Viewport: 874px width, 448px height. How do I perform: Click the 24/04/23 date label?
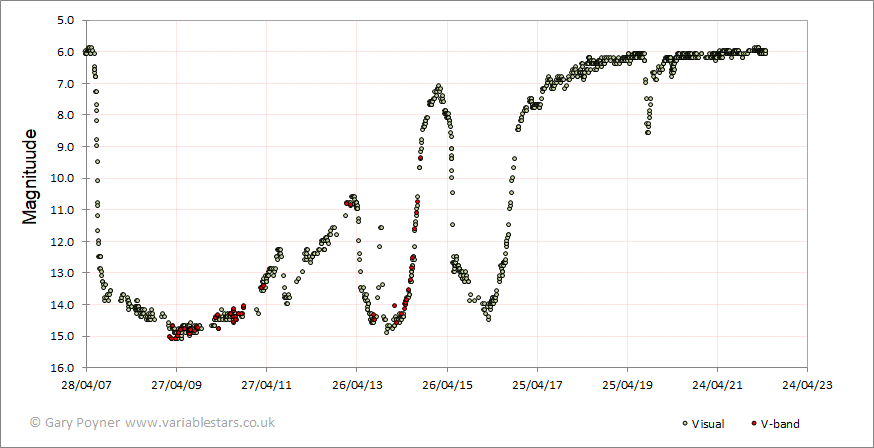(807, 386)
